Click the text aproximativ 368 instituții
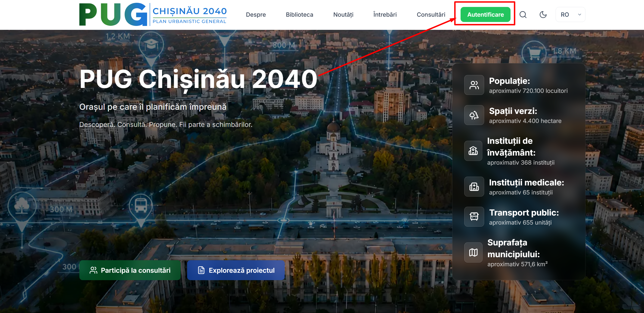The image size is (644, 313). coord(521,163)
